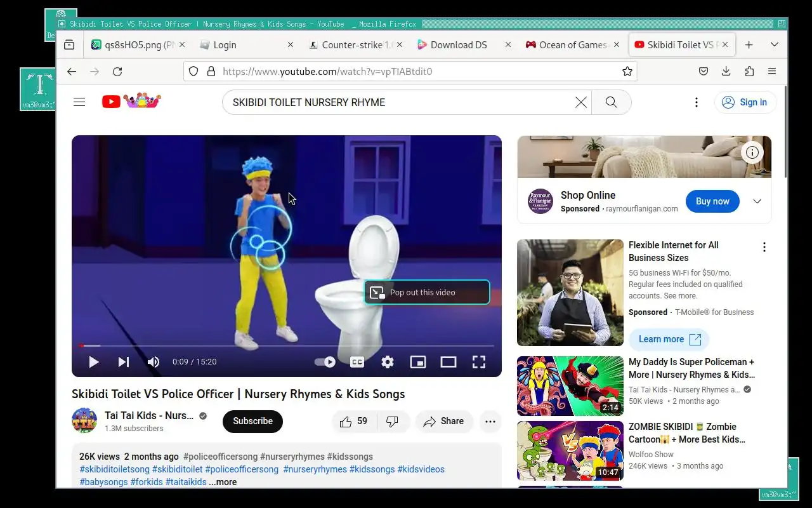This screenshot has width=812, height=508.
Task: View site security lock info
Action: (x=211, y=71)
